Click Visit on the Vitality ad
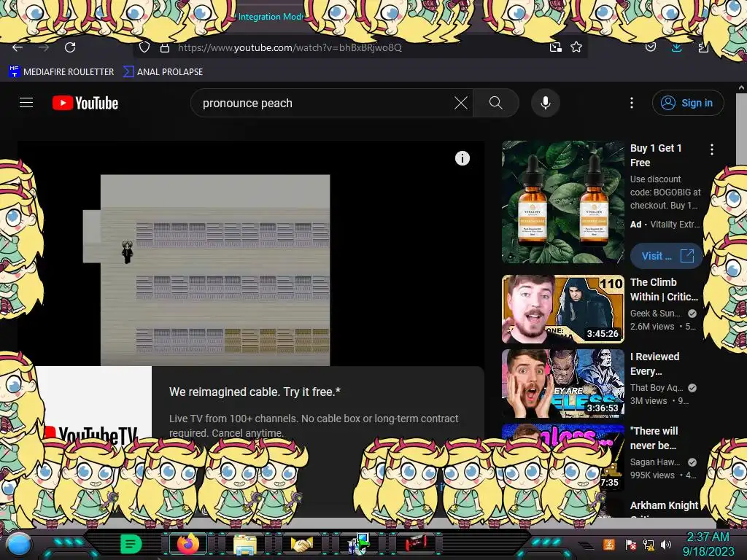Viewport: 747px width, 560px height. point(665,256)
